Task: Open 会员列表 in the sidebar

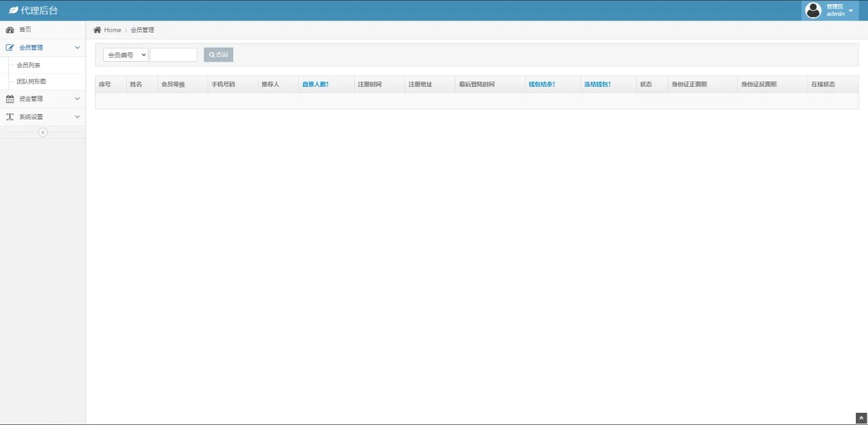Action: (28, 65)
